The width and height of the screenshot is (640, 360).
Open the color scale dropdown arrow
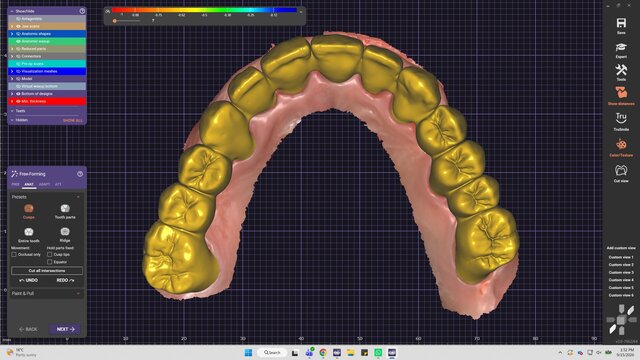tap(301, 12)
